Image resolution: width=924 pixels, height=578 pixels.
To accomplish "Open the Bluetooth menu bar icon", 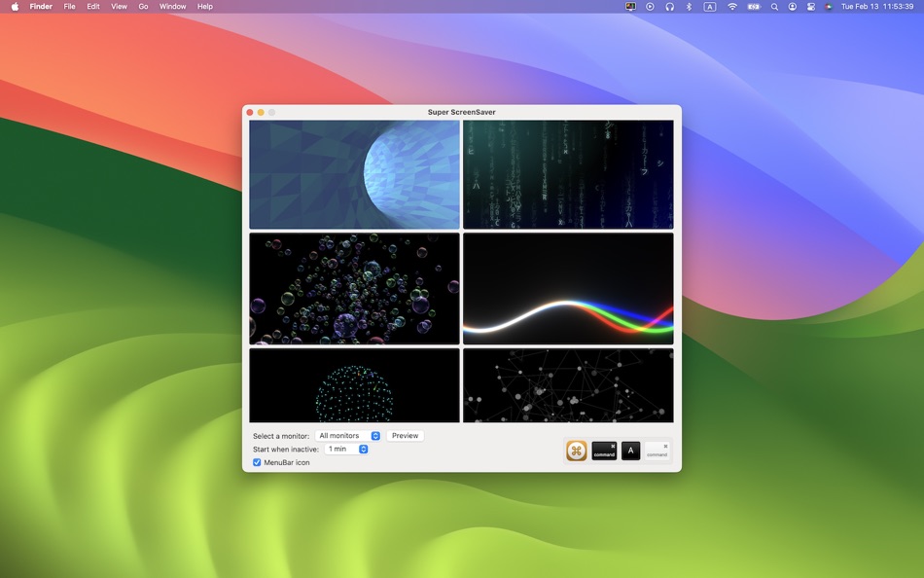I will point(689,7).
